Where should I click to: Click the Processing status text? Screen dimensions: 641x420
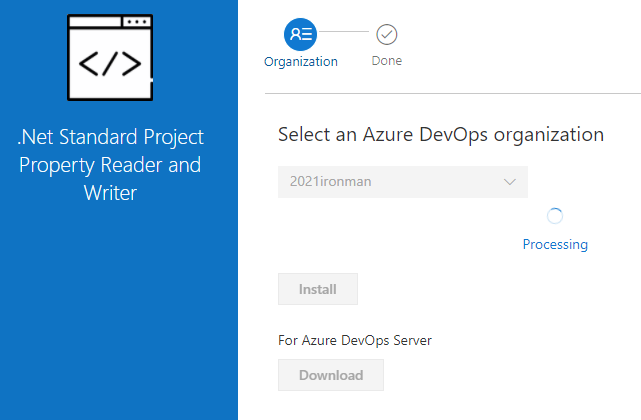coord(555,244)
